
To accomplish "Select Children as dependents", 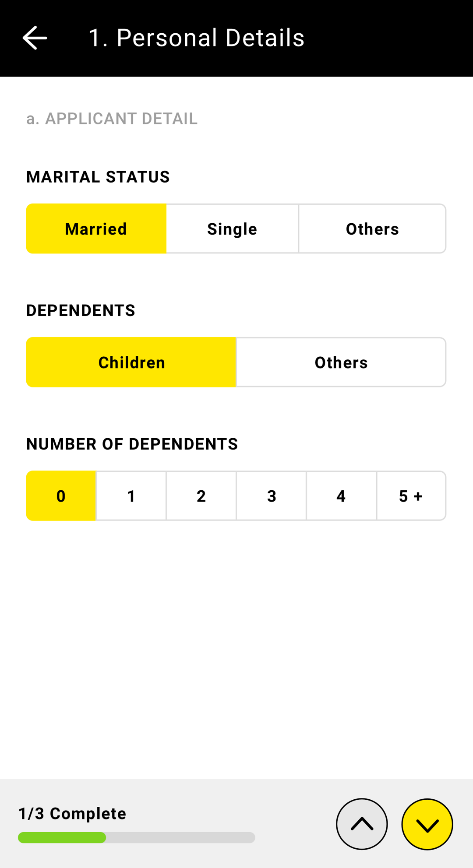I will (x=131, y=362).
